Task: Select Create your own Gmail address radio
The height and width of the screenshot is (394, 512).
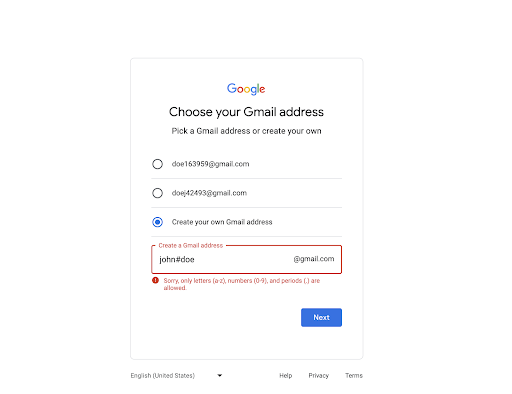Action: tap(157, 222)
